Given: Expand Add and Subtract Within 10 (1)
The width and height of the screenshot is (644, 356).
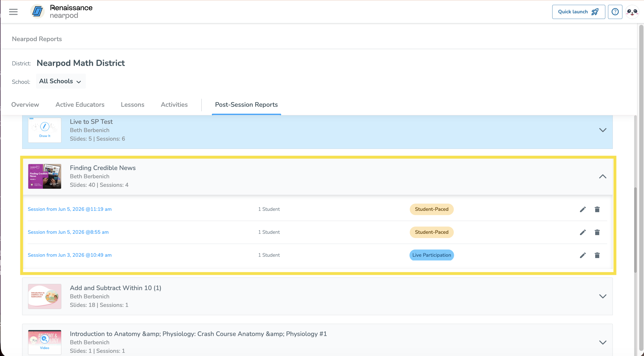Looking at the screenshot, I should 603,296.
